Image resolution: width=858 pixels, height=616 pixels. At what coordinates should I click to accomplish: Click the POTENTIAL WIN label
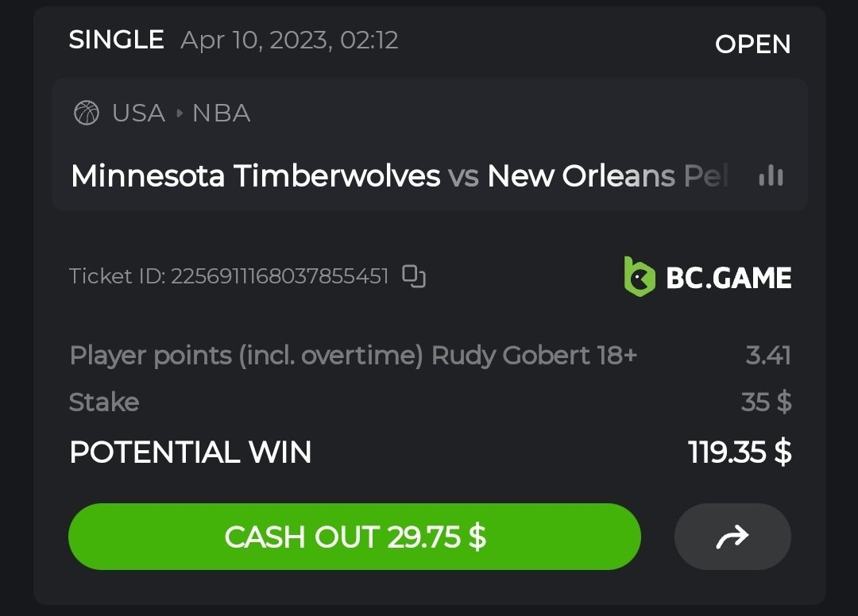(x=191, y=452)
